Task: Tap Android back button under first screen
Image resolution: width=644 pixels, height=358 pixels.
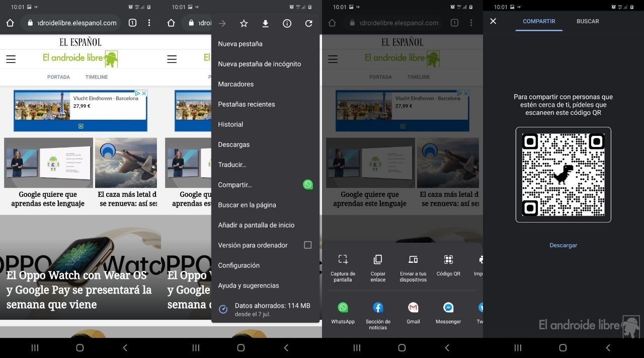Action: [125, 347]
